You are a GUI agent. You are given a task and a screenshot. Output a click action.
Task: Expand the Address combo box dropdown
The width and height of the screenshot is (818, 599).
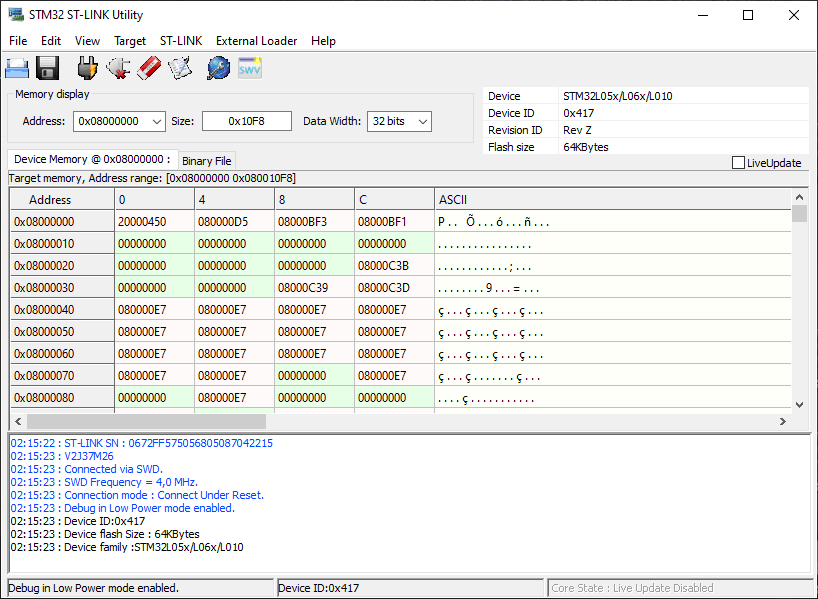(157, 122)
